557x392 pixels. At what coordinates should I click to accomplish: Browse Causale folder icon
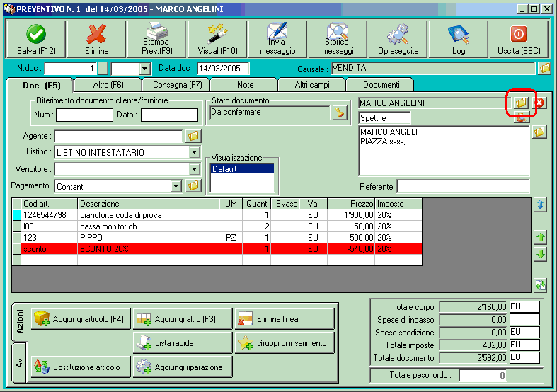[544, 68]
